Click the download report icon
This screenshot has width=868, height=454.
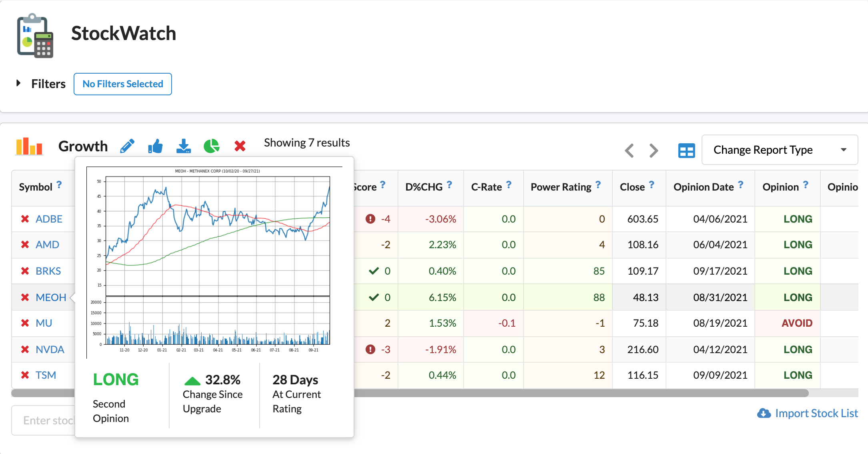[x=184, y=146]
